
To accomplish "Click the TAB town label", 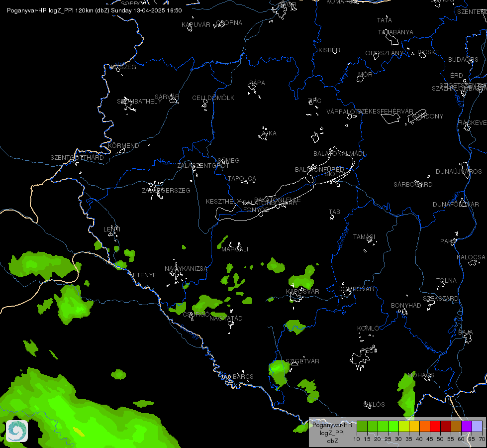I will coord(334,212).
